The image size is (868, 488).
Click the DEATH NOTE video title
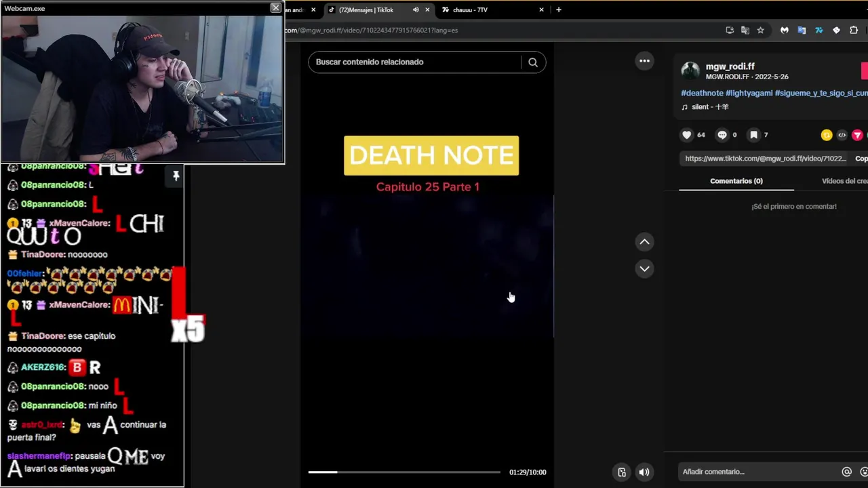(x=431, y=156)
